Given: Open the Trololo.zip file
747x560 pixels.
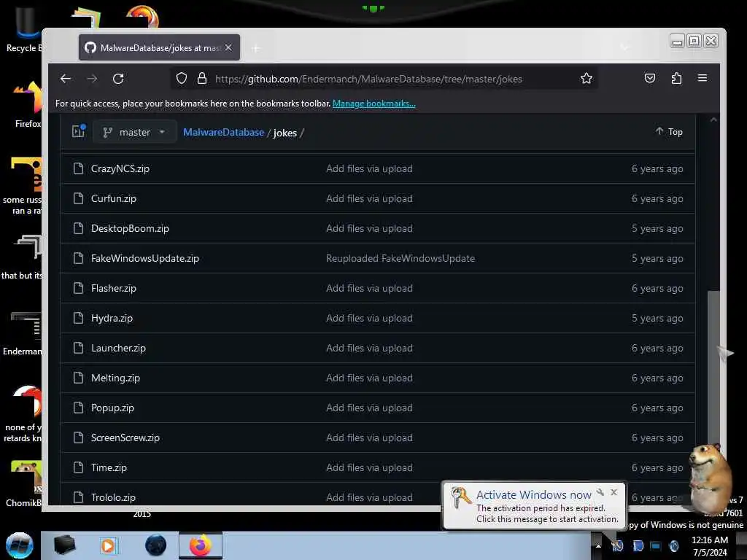Looking at the screenshot, I should point(113,497).
